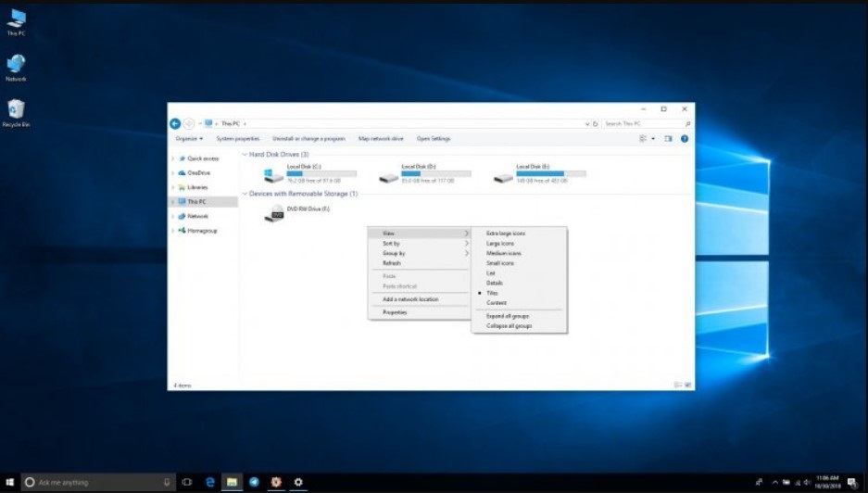
Task: Open the Telegram taskbar icon
Action: [x=254, y=482]
